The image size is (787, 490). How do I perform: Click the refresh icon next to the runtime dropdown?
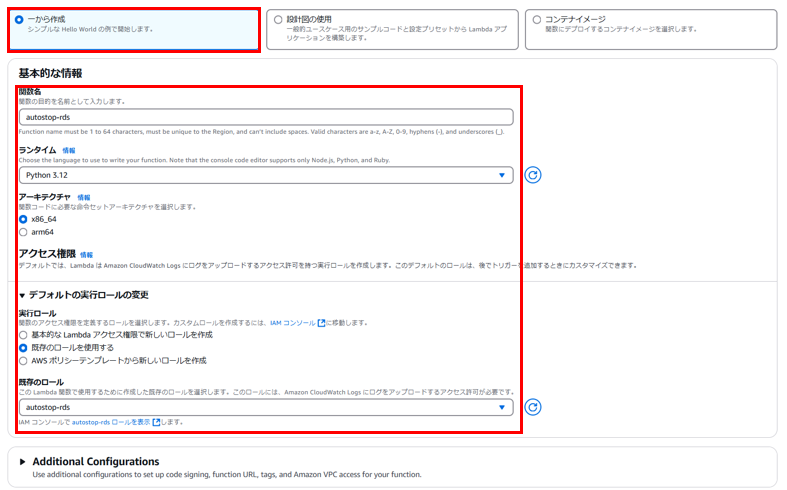click(x=533, y=175)
